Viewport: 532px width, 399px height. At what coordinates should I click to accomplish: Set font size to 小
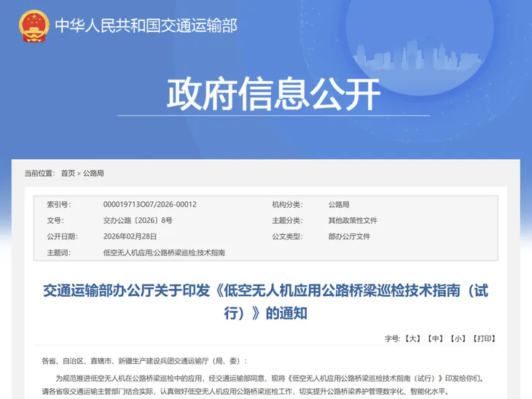click(457, 338)
